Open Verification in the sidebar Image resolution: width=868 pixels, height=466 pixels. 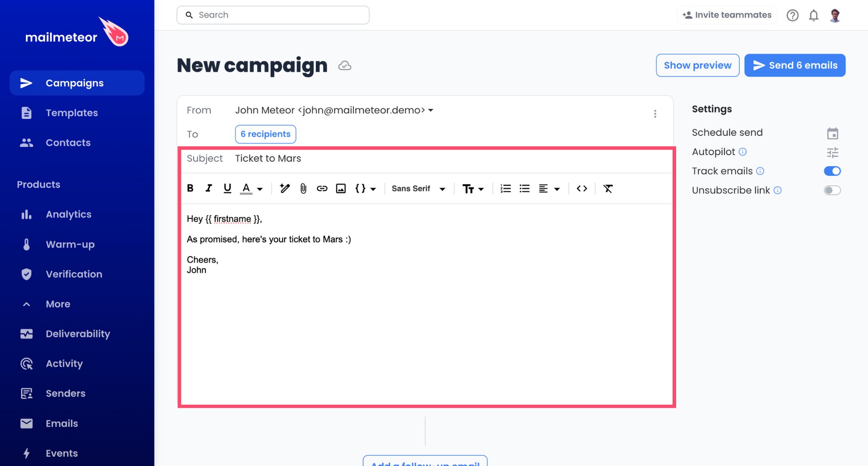point(77,274)
